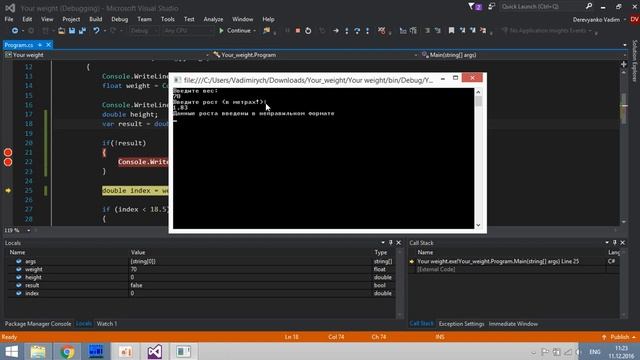The image size is (640, 360).
Task: Restart debugging with the circular arrow icon
Action: point(308,31)
